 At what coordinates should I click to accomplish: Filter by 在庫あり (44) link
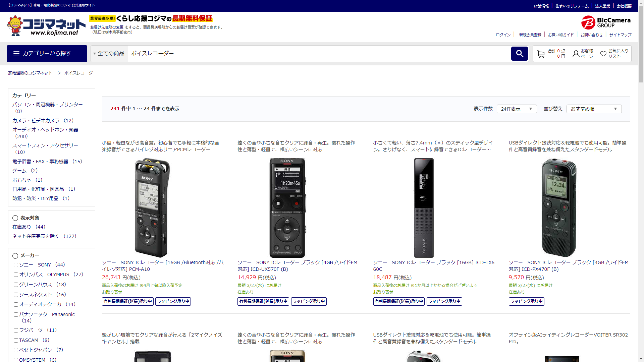pyautogui.click(x=29, y=227)
